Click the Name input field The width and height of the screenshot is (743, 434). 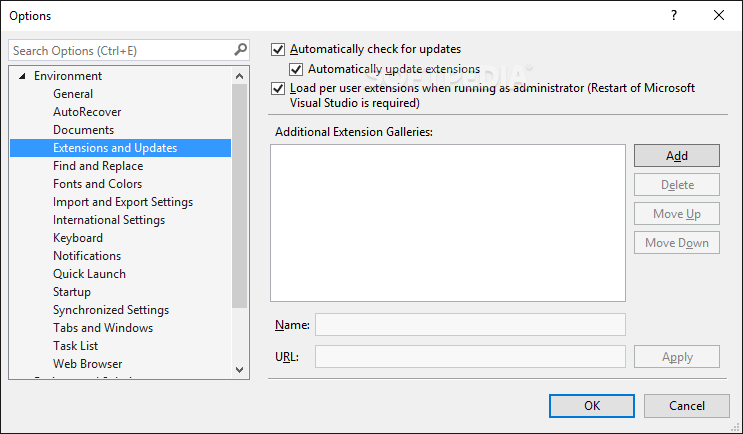(x=470, y=325)
